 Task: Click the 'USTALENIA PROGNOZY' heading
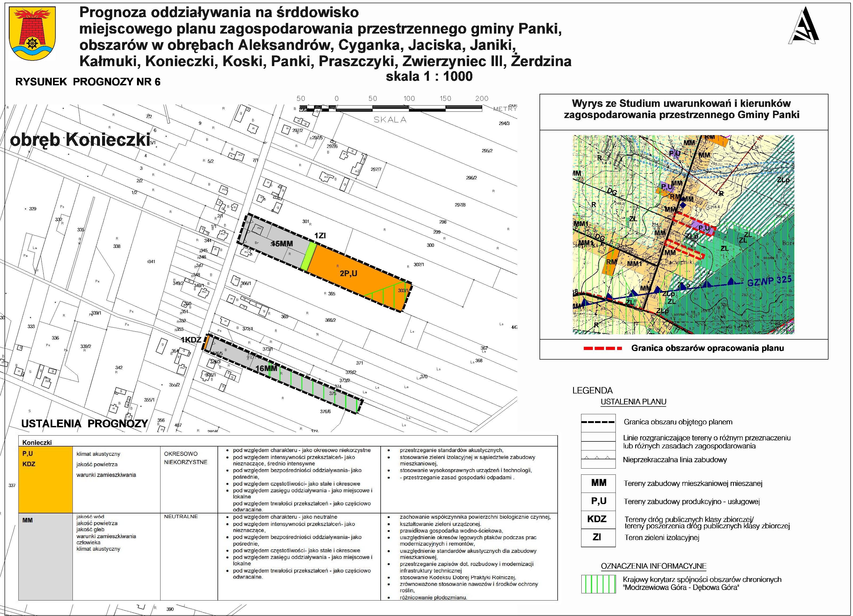pyautogui.click(x=85, y=424)
